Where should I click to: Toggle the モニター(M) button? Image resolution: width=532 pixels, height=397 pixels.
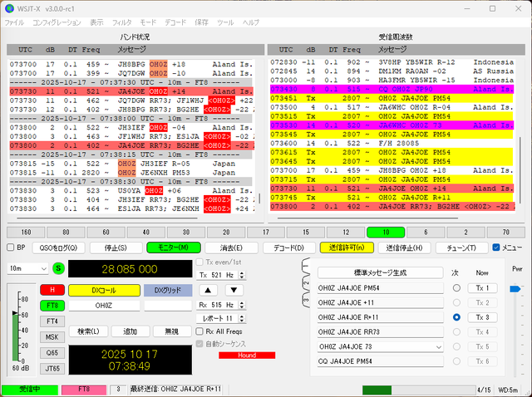pyautogui.click(x=174, y=248)
